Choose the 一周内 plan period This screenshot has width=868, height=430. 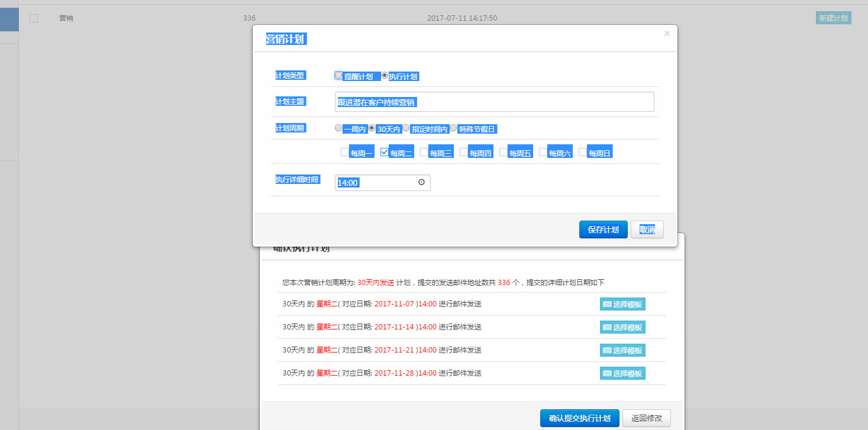tap(338, 128)
